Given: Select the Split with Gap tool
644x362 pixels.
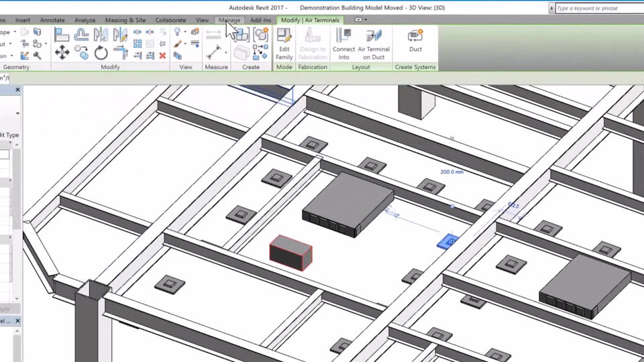Looking at the screenshot, I should point(150,32).
